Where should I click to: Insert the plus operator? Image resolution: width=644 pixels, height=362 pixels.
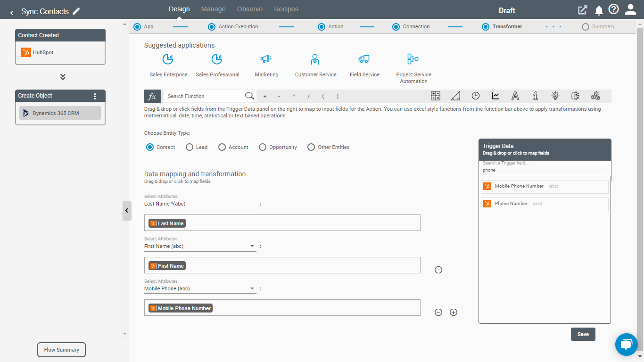265,96
